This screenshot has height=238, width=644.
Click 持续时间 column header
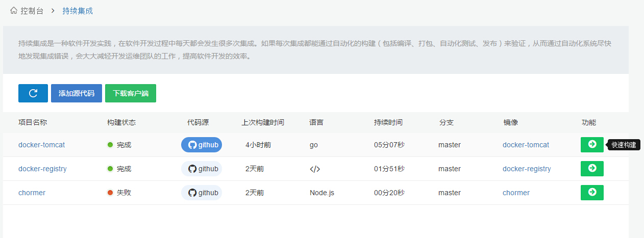tap(388, 122)
